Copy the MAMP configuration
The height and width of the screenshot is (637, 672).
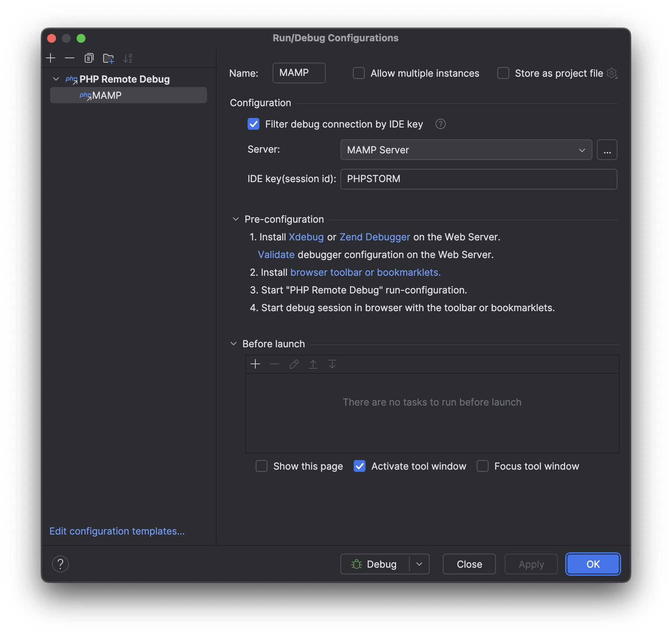pyautogui.click(x=89, y=58)
